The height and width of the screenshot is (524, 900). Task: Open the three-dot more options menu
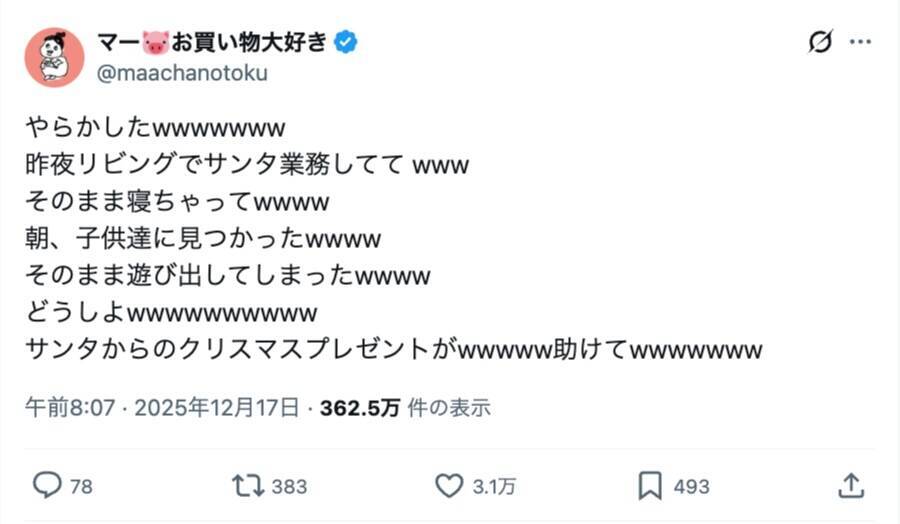pos(860,42)
